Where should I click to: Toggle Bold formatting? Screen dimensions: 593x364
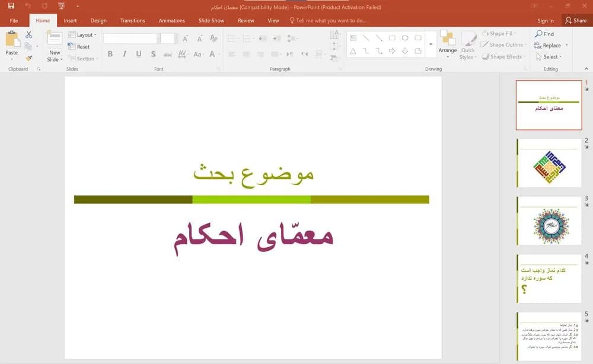(x=110, y=54)
